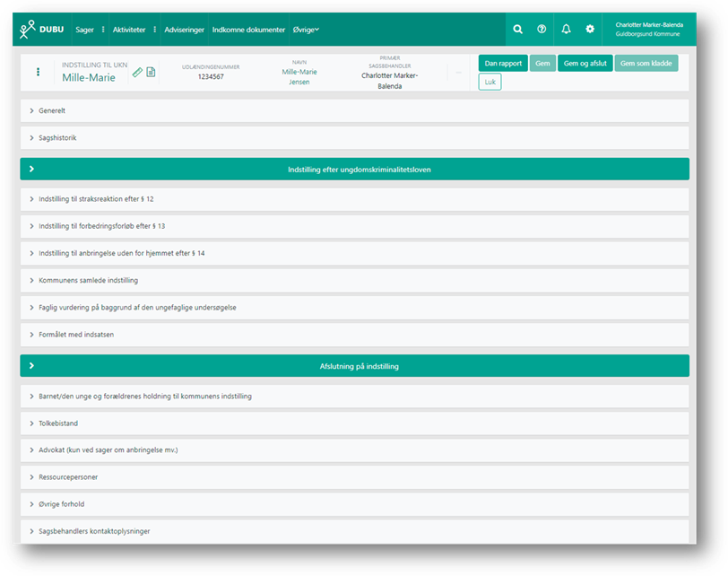Viewport: 728px width, 576px height.
Task: Click the DUBU logo icon
Action: pos(29,30)
